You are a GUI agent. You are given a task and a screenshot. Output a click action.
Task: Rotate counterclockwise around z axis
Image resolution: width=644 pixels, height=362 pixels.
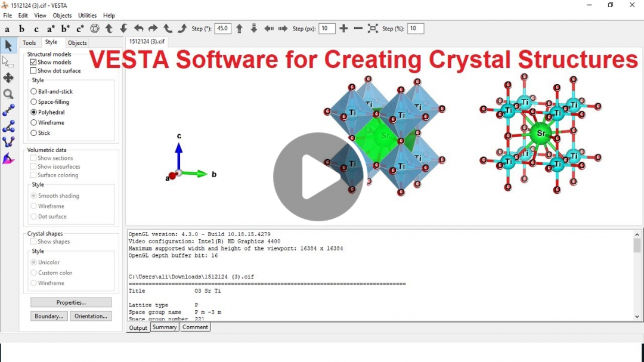pyautogui.click(x=168, y=29)
